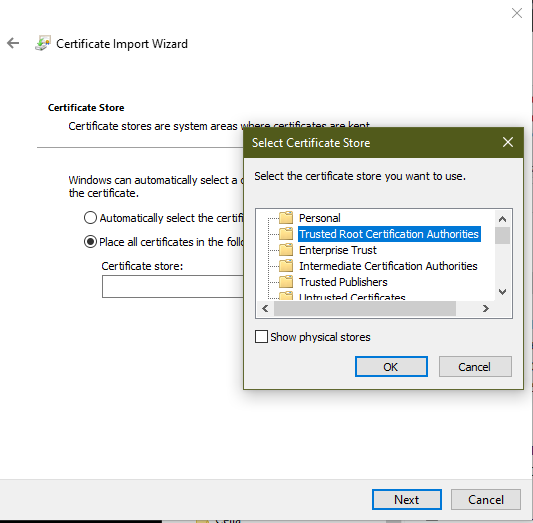Click the Enterprise Trust folder icon
Screen dimensions: 533x523
[286, 249]
